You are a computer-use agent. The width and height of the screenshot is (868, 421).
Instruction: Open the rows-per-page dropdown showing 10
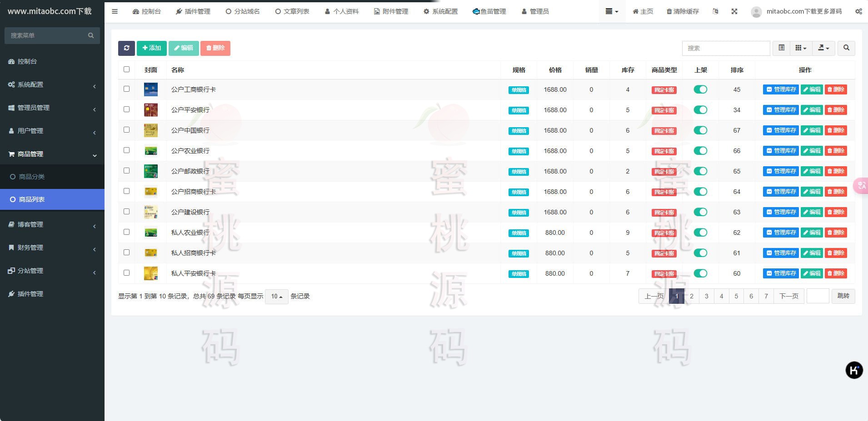tap(276, 297)
